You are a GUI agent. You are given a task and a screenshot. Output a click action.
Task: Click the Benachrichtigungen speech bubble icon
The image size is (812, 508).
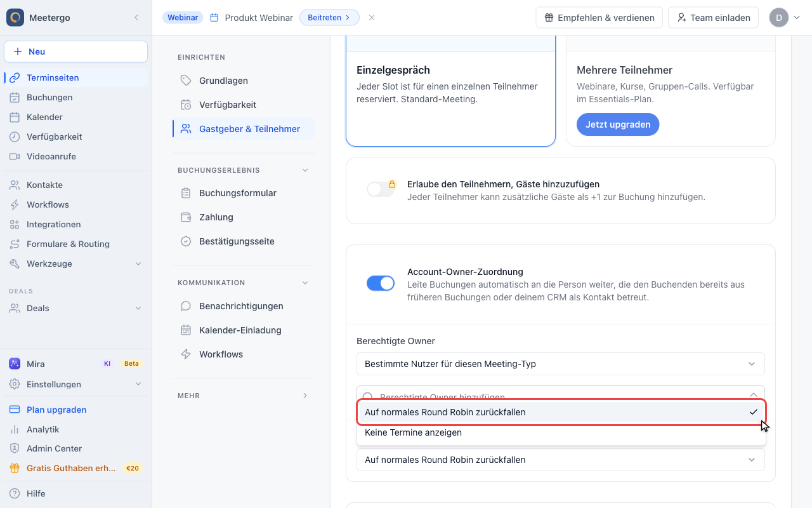point(186,306)
